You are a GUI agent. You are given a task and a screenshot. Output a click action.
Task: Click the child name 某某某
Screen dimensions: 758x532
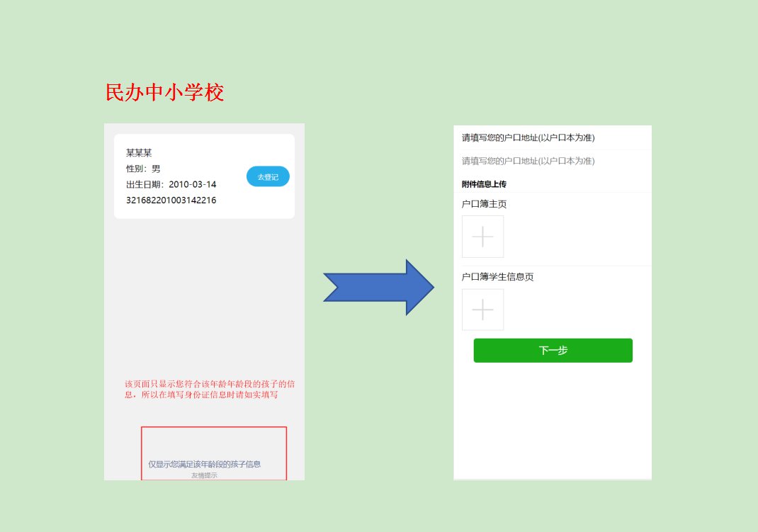[x=139, y=153]
